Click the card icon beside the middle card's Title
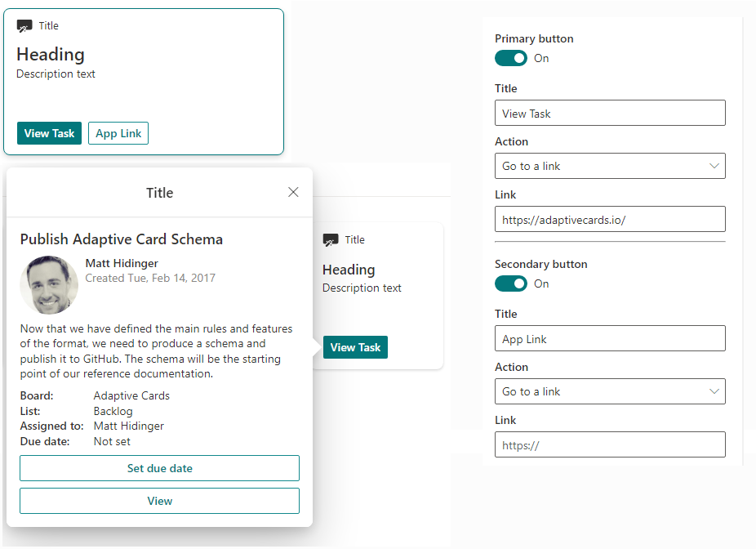 point(331,240)
